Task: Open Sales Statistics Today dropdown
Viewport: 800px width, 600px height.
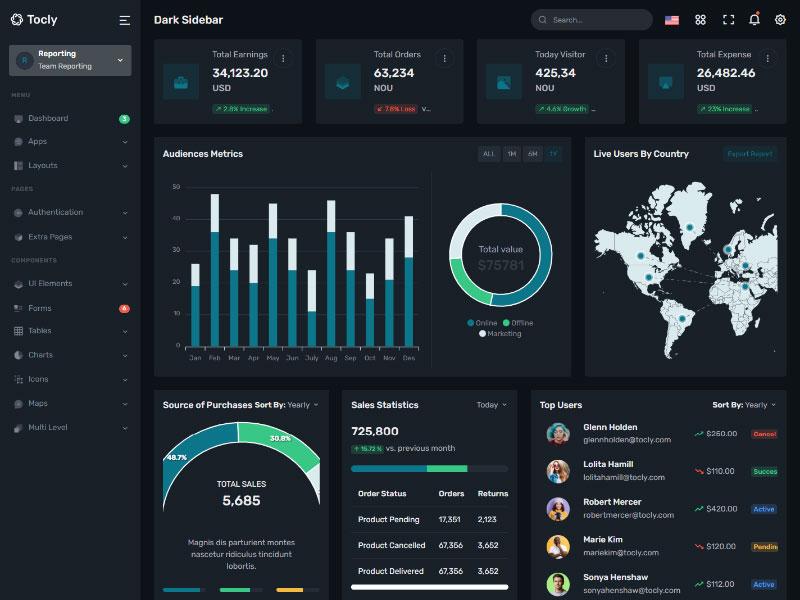Action: click(x=491, y=405)
